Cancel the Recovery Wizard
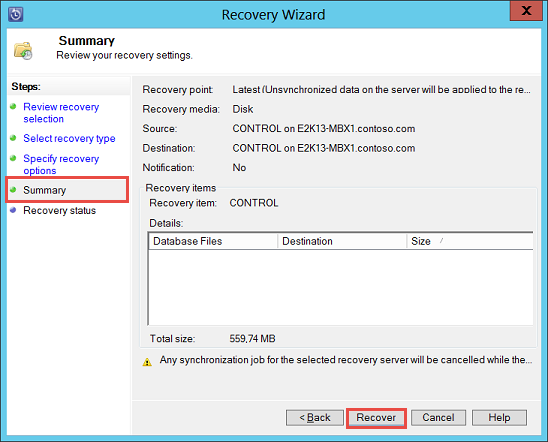This screenshot has height=442, width=548. (x=438, y=418)
